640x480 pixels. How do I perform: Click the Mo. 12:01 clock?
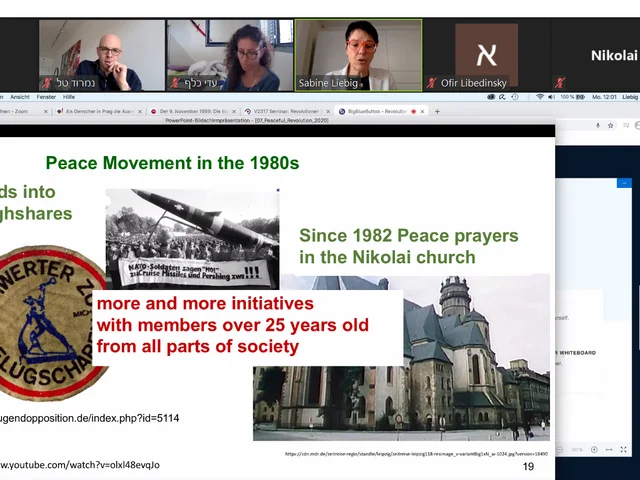pyautogui.click(x=604, y=97)
